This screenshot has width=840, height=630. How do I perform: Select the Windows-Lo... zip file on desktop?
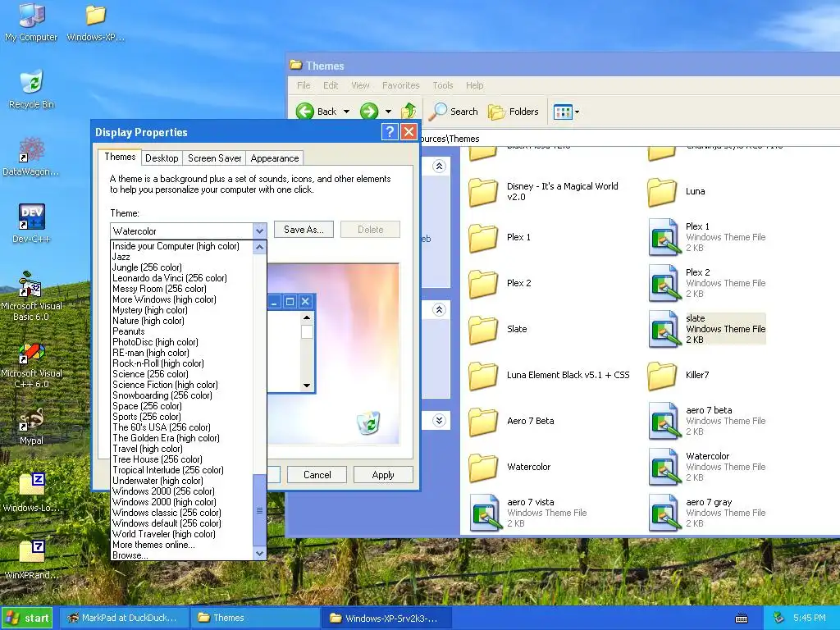(x=31, y=493)
